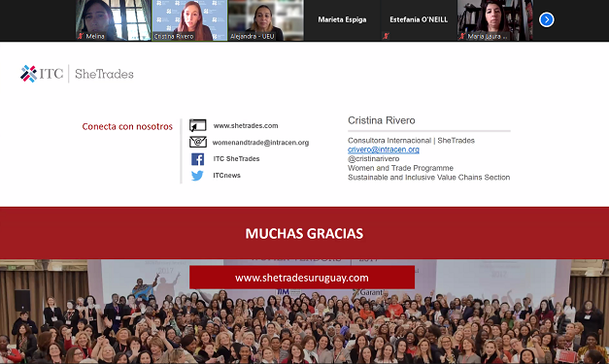Viewport: 609px width, 364px height.
Task: Click the SheTrades logo text
Action: click(104, 74)
